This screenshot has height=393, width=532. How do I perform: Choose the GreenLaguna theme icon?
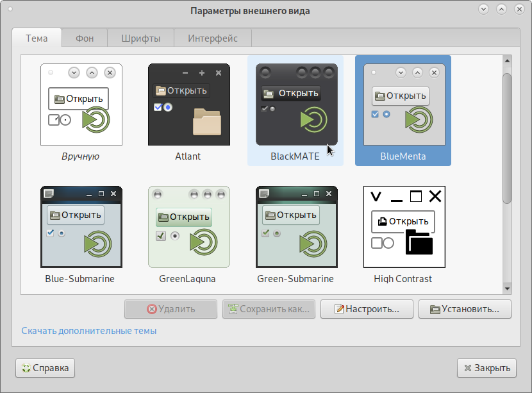pyautogui.click(x=188, y=227)
